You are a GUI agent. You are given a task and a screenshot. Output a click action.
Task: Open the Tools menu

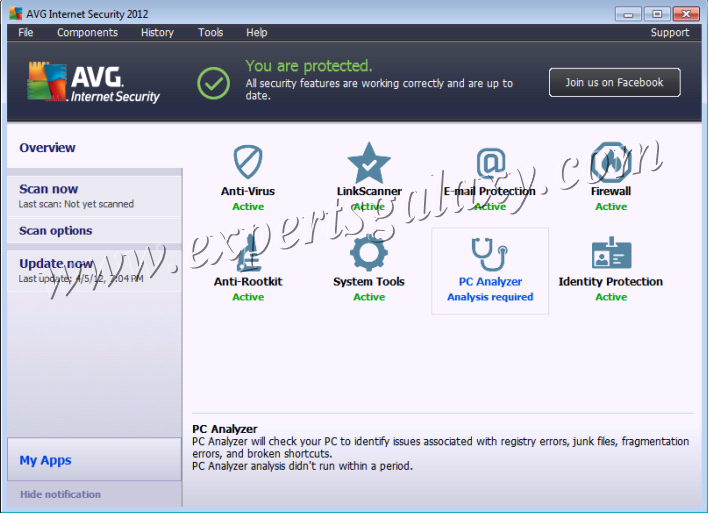click(210, 33)
